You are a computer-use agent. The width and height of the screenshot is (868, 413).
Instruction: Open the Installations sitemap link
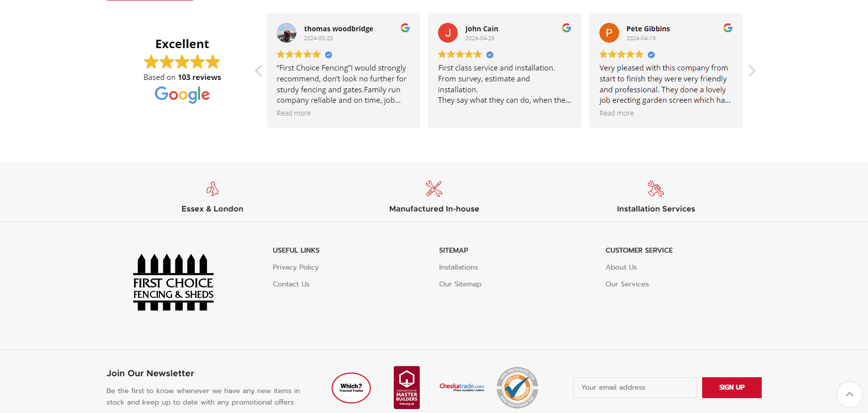[458, 267]
